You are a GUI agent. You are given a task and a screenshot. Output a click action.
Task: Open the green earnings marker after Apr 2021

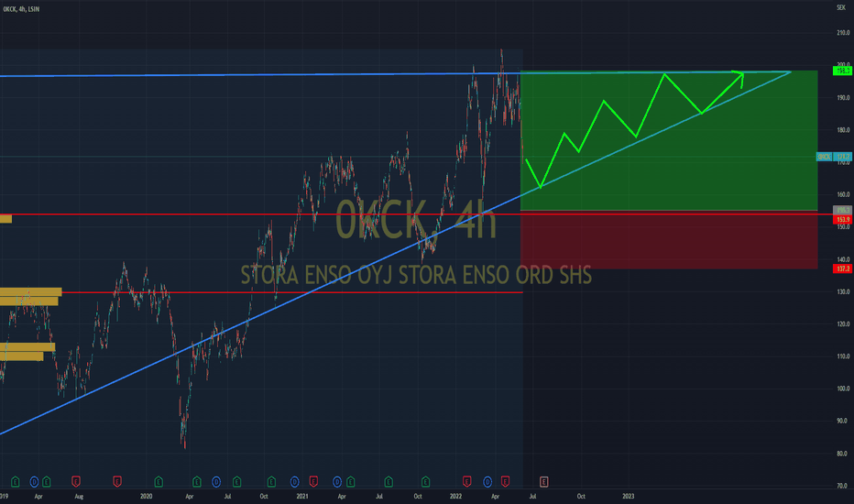[350, 482]
